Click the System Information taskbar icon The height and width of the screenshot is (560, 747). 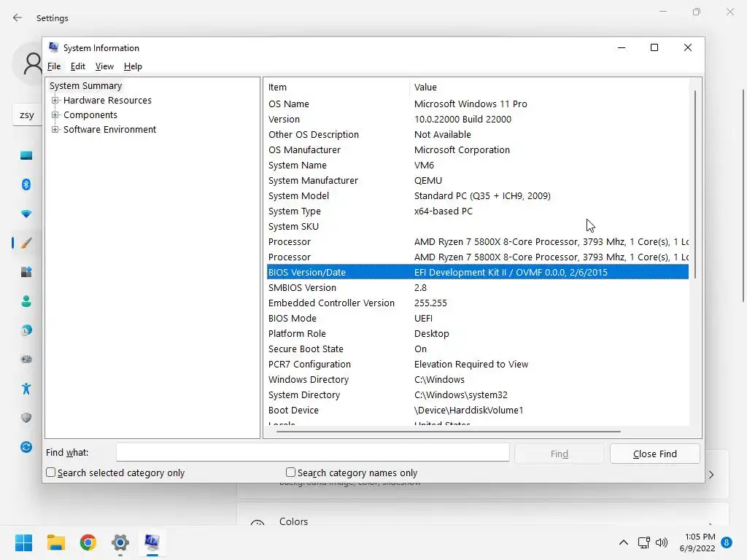152,542
